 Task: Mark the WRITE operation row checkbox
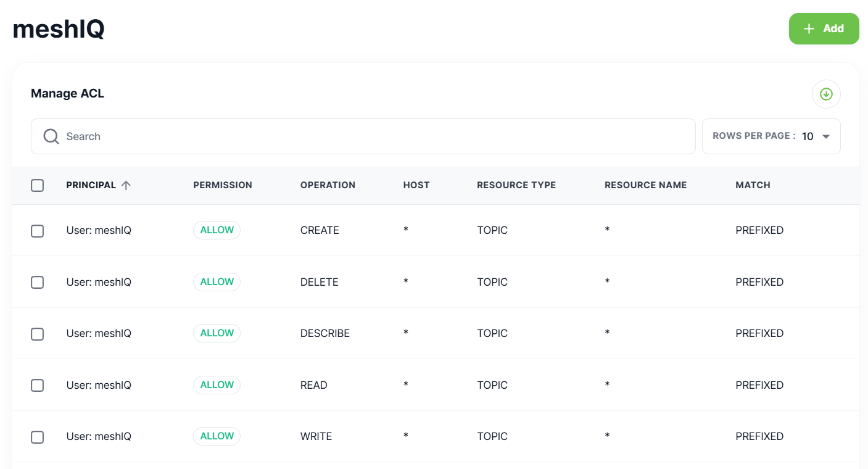(38, 437)
